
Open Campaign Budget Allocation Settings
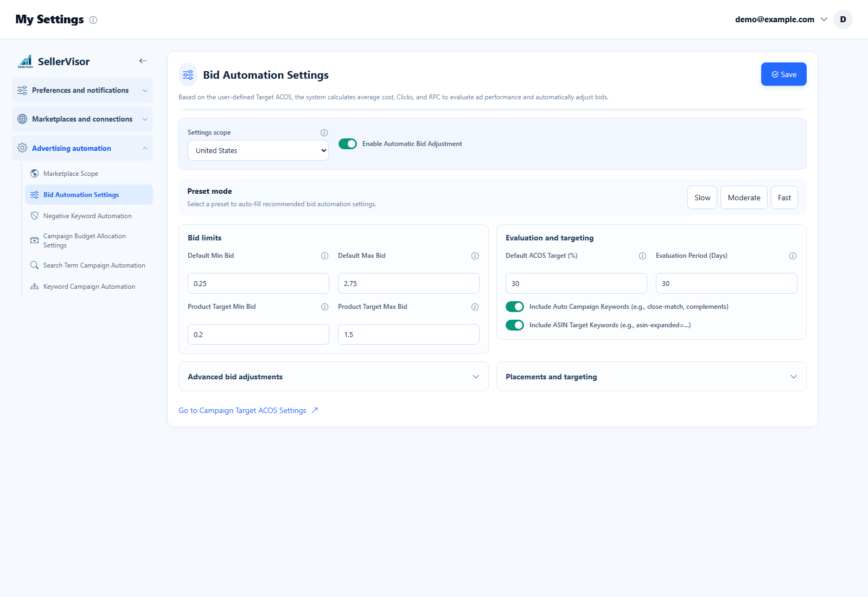tap(89, 240)
